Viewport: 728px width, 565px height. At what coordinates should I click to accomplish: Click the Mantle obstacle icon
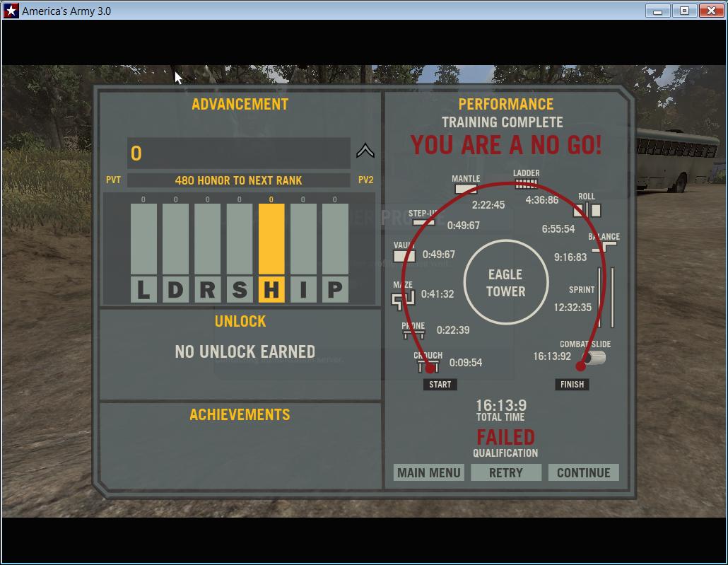[x=466, y=189]
